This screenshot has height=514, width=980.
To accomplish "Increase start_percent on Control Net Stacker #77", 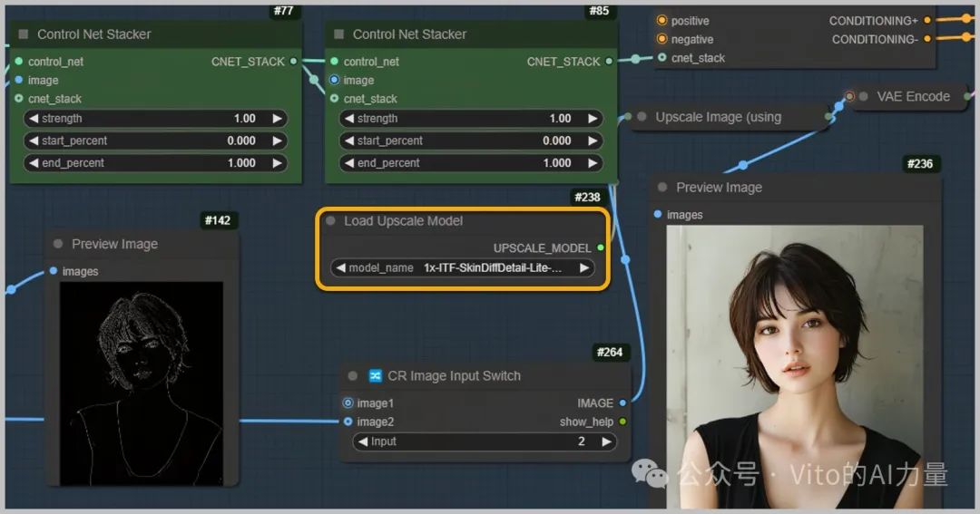I will (277, 141).
